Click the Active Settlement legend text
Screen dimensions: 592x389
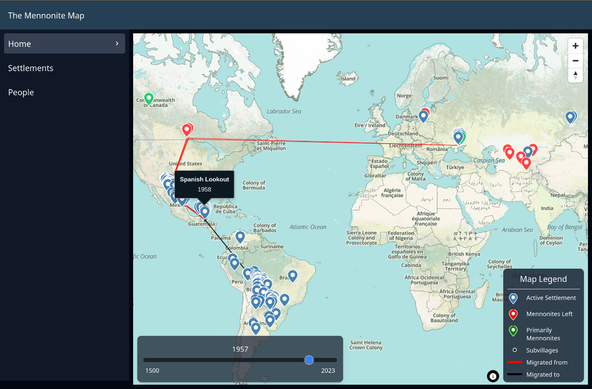click(551, 298)
